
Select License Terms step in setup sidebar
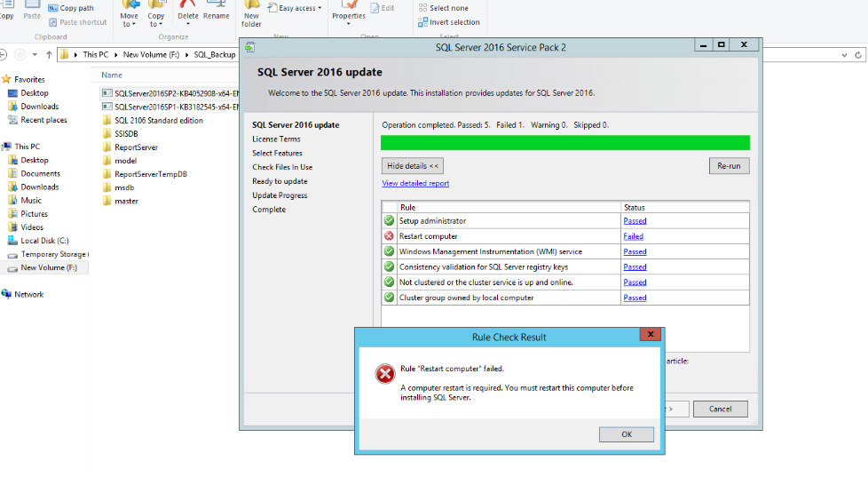[276, 139]
